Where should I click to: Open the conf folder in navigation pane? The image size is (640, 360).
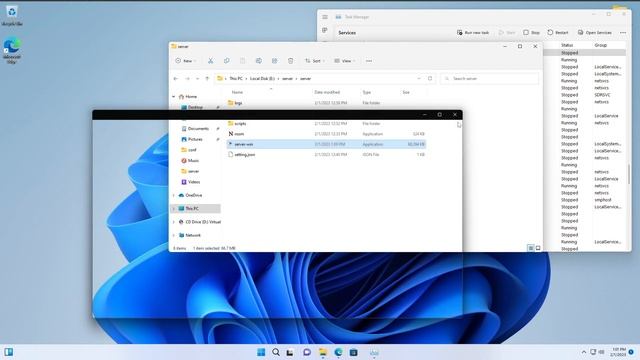point(192,150)
